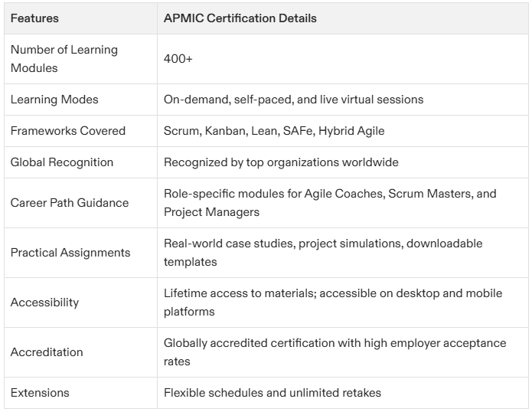Select the 400+ value cell
The image size is (532, 412).
click(x=178, y=59)
